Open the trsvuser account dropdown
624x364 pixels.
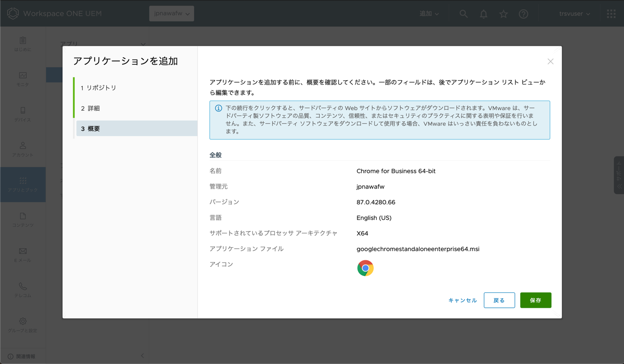click(x=574, y=14)
